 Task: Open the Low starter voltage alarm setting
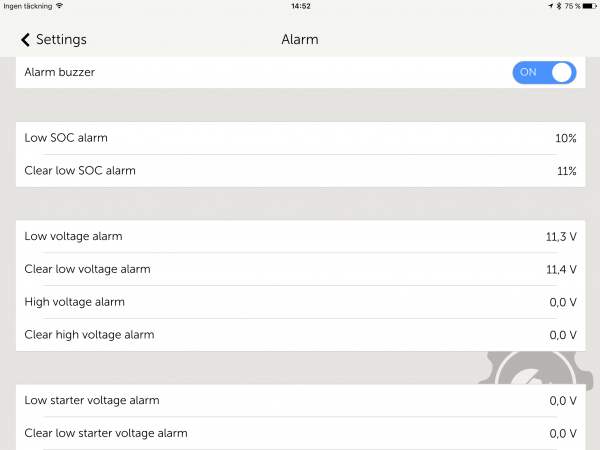[300, 401]
